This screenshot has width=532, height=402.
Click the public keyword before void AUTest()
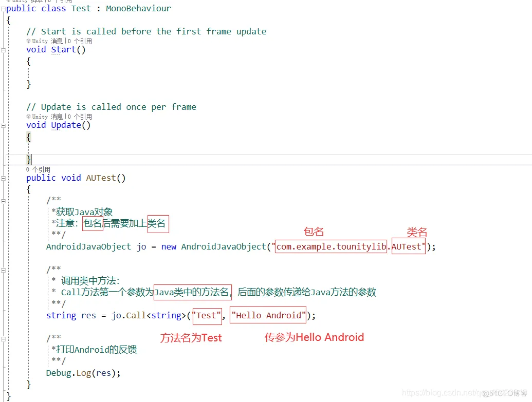pyautogui.click(x=41, y=178)
